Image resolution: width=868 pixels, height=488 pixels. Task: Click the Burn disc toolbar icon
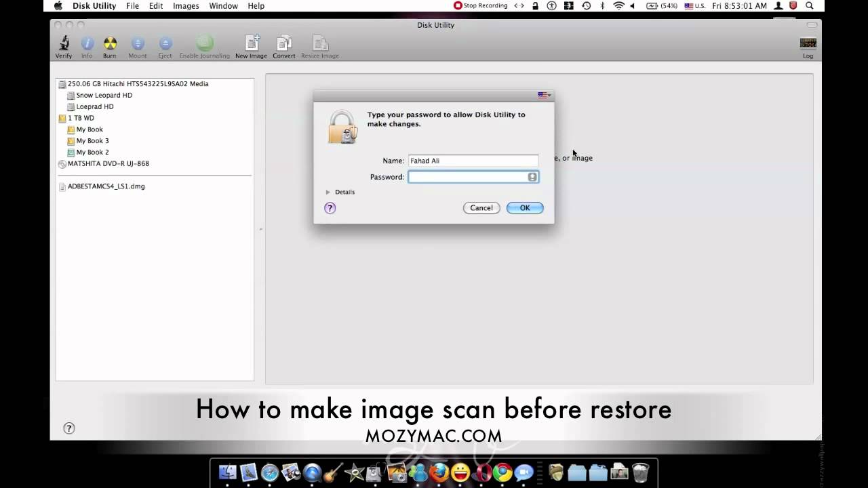click(x=109, y=43)
